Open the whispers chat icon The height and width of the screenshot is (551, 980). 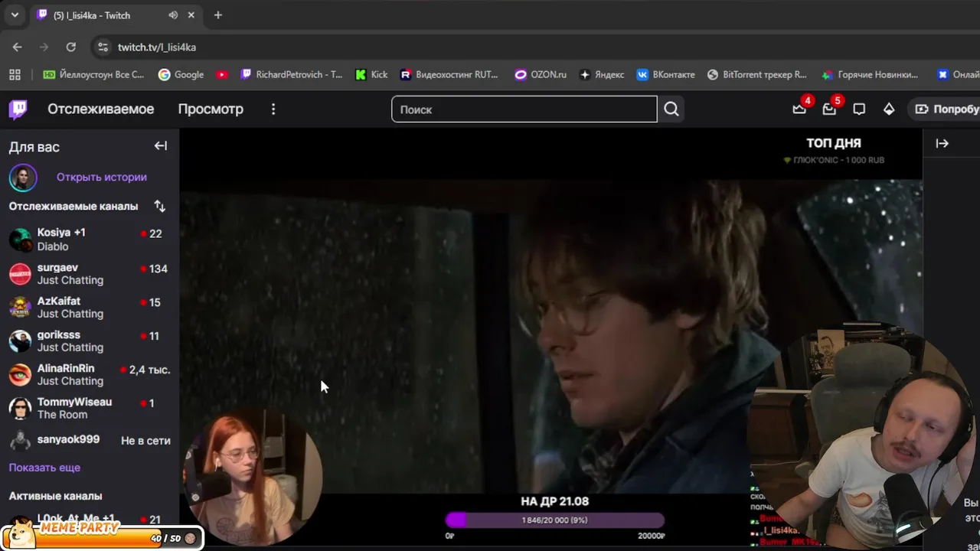tap(859, 109)
